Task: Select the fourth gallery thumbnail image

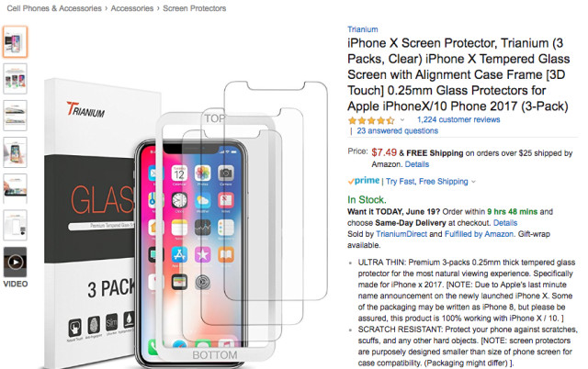Action: (x=16, y=151)
